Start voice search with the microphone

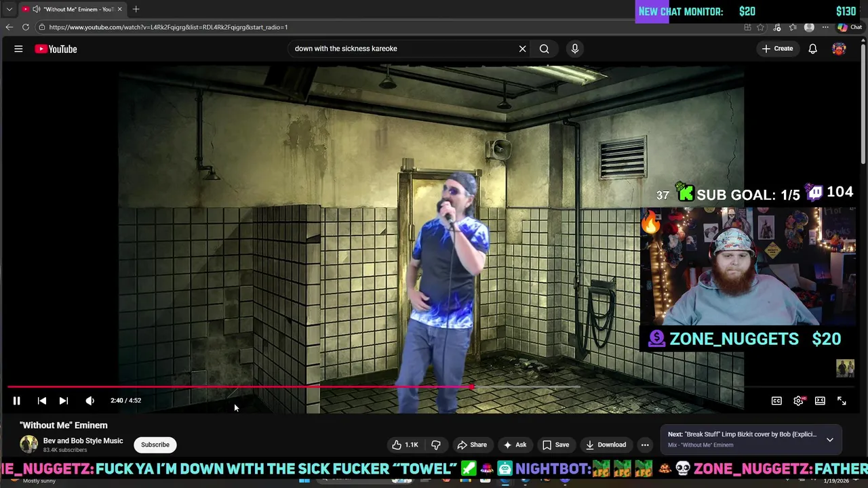[574, 49]
